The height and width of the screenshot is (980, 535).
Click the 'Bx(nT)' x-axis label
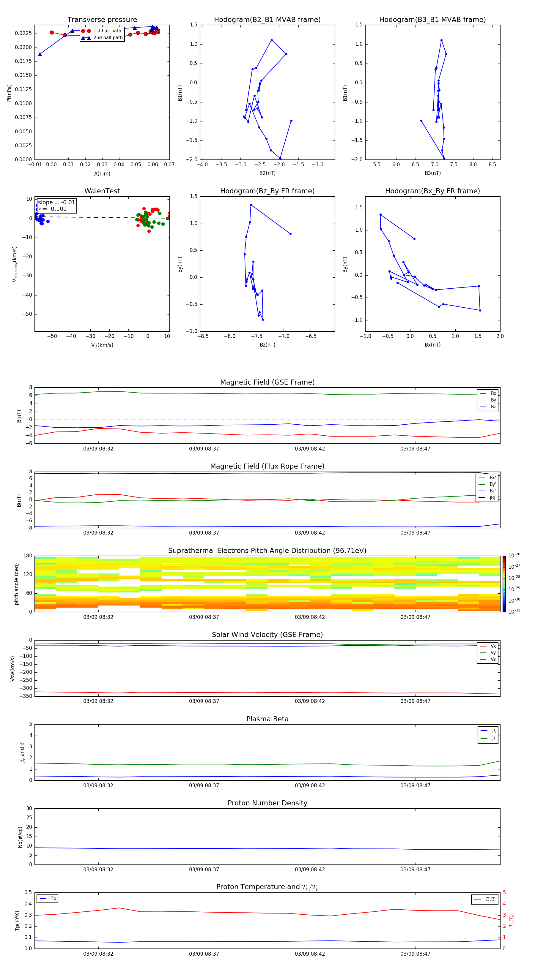pyautogui.click(x=432, y=345)
